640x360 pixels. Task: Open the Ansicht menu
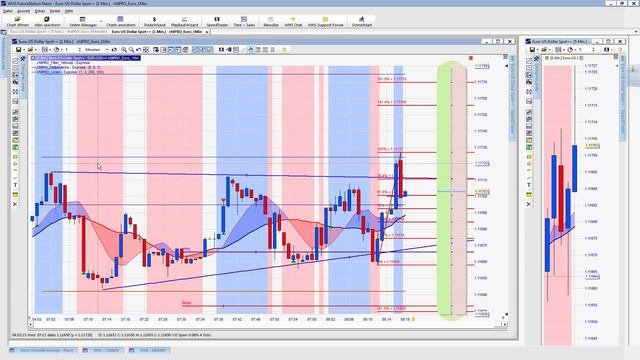pos(23,11)
